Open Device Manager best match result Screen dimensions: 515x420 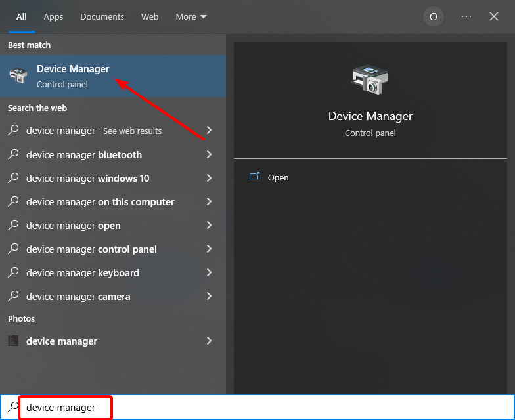point(72,76)
